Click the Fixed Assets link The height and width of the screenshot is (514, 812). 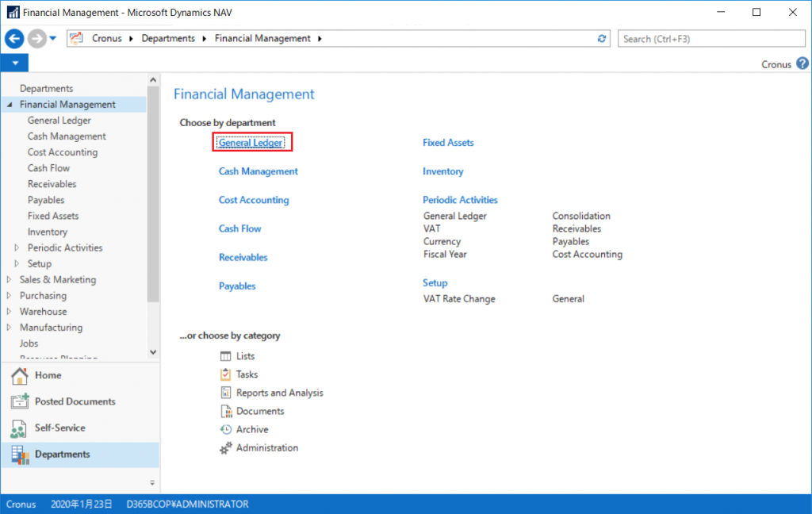point(448,143)
